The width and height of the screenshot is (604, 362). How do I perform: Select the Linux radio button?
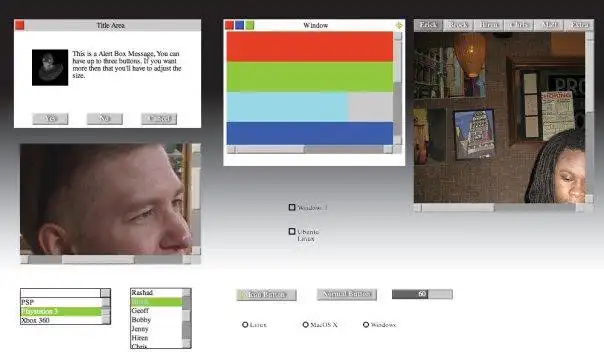[x=245, y=325]
